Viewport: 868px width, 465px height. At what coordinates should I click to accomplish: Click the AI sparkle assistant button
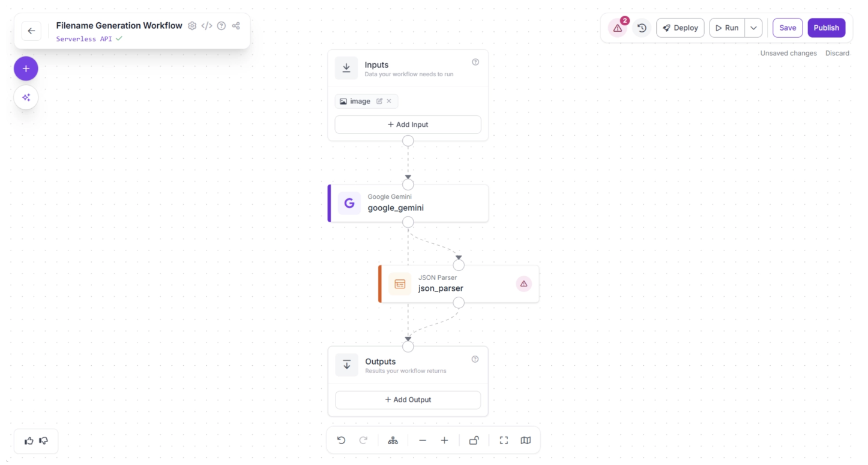(x=26, y=97)
